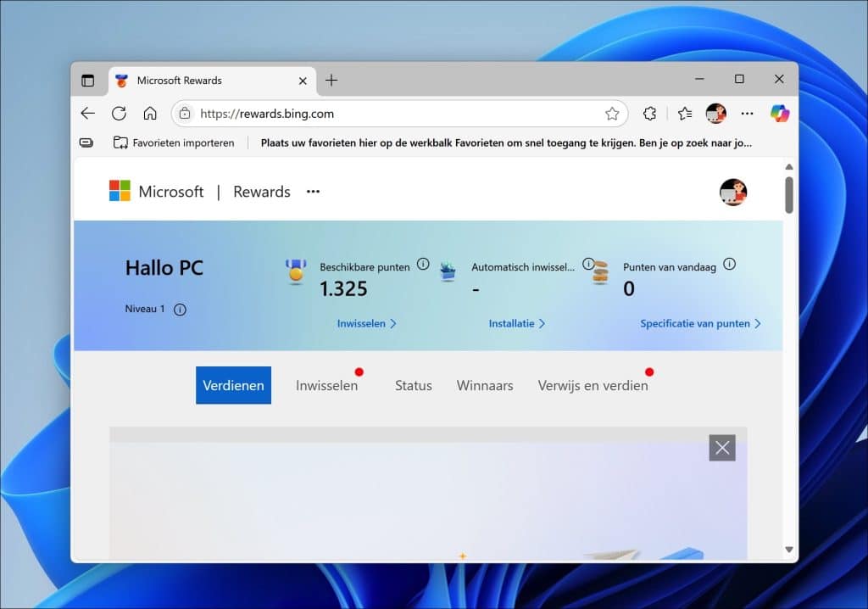Click the page scrollbar up arrow

789,167
